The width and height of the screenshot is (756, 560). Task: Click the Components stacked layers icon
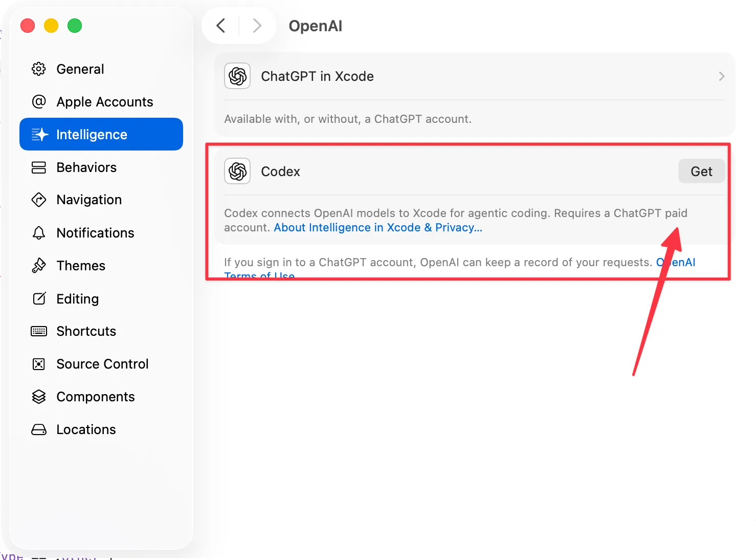click(x=39, y=397)
